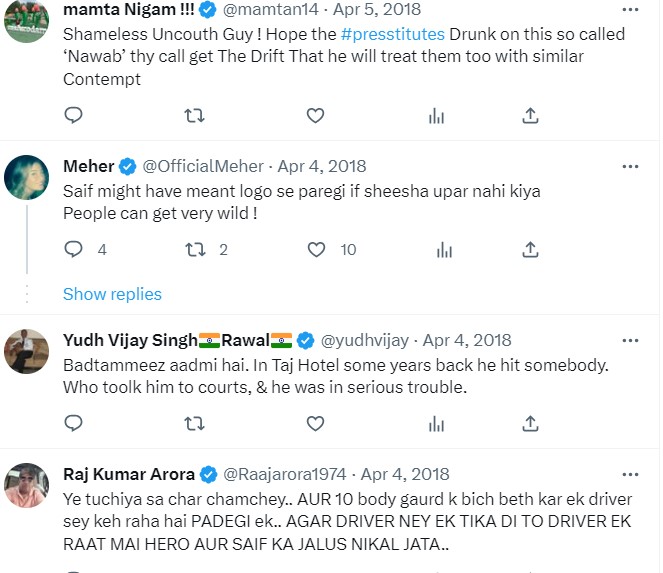Screen dimensions: 663x573
Task: Open Raj Kumar Arora's profile picture
Action: [x=27, y=485]
